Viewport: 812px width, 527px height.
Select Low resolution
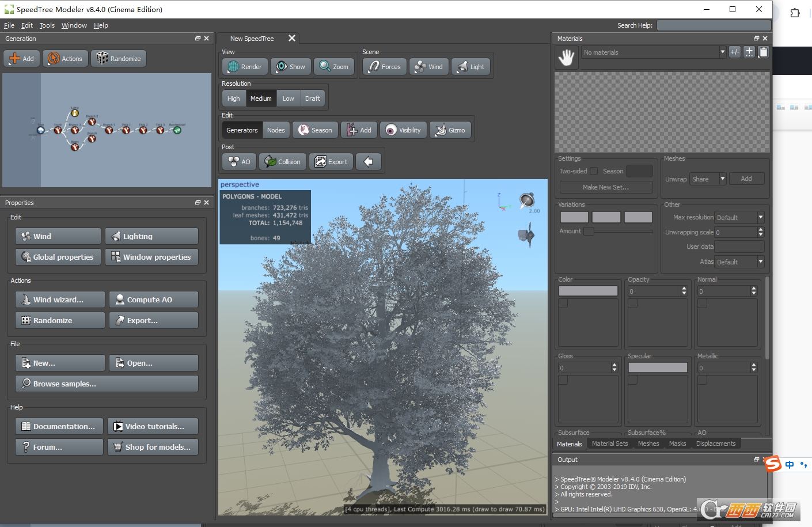coord(288,98)
